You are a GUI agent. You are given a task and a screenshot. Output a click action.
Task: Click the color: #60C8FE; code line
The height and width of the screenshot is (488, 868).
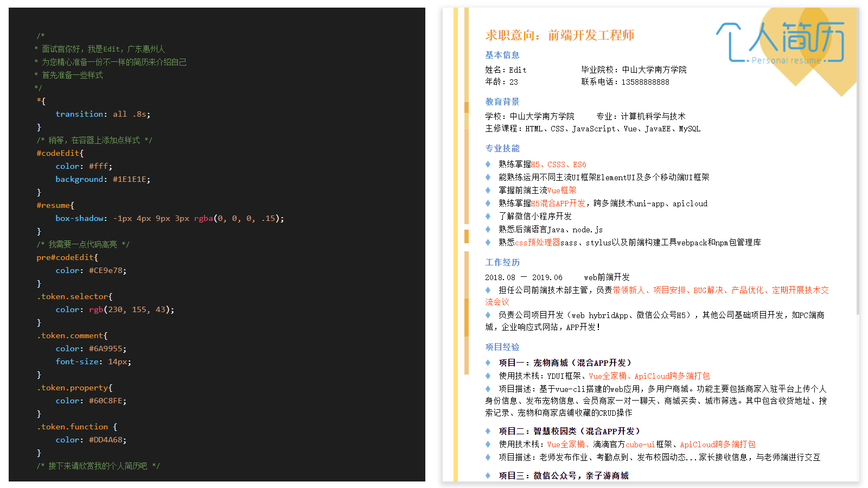tap(91, 401)
